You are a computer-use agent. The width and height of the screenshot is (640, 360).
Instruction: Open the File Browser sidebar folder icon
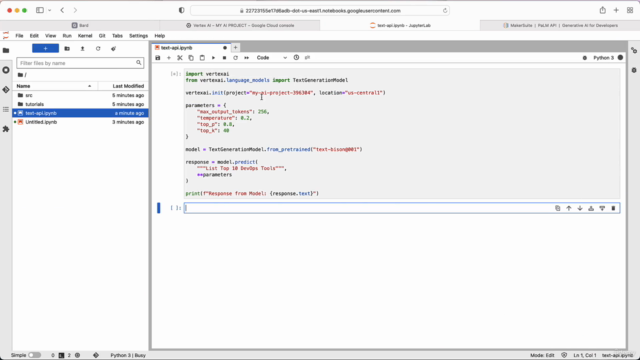(6, 51)
